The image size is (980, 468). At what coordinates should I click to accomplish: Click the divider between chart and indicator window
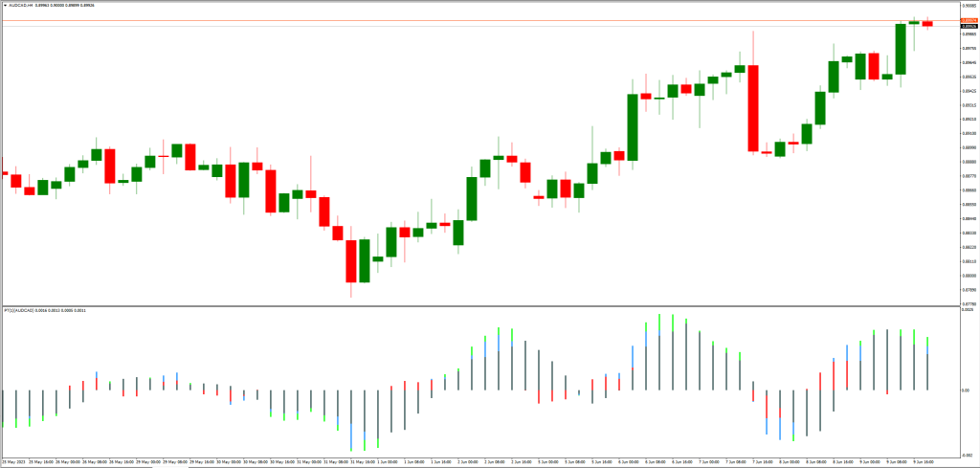479,305
